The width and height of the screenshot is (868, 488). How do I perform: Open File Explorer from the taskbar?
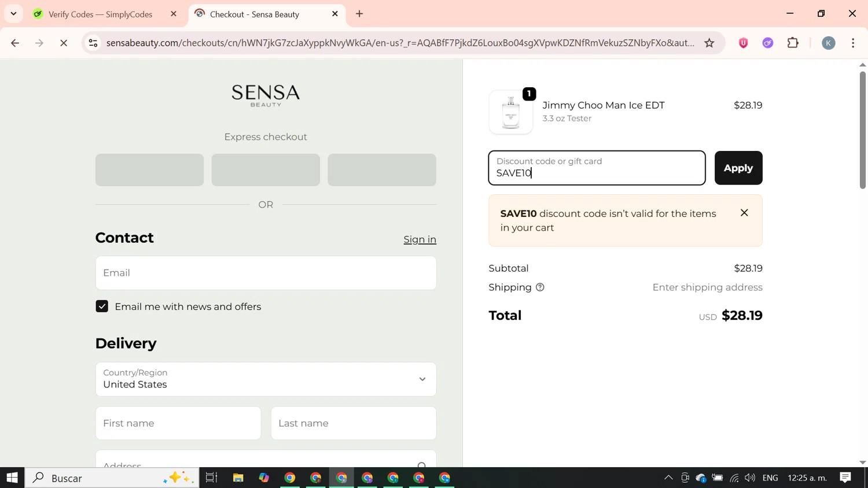pos(238,478)
